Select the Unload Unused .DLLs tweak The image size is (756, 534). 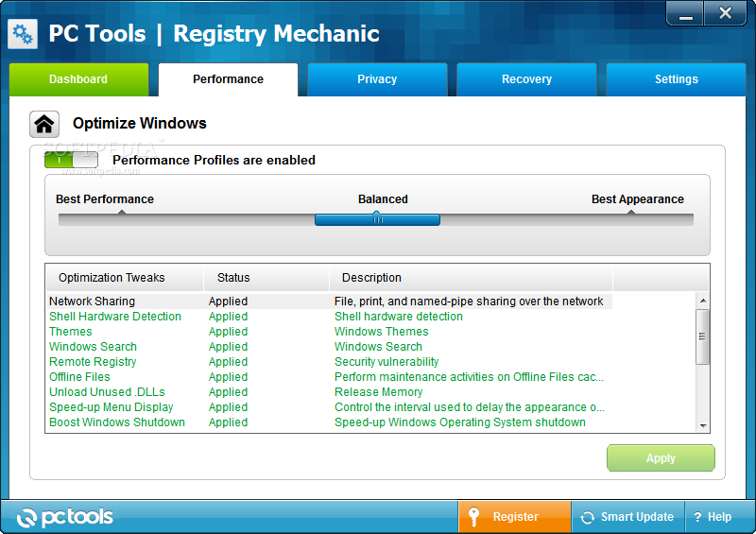pyautogui.click(x=107, y=391)
